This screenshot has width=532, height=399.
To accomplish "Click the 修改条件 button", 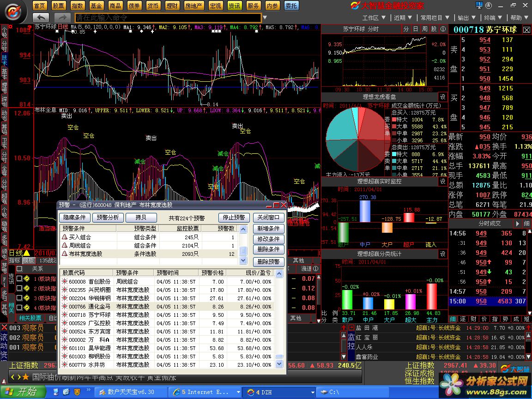I will click(268, 239).
